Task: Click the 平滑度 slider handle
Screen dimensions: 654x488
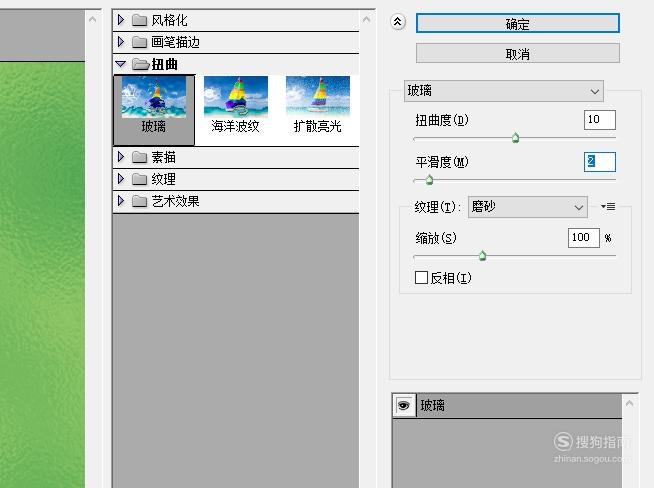Action: click(429, 180)
